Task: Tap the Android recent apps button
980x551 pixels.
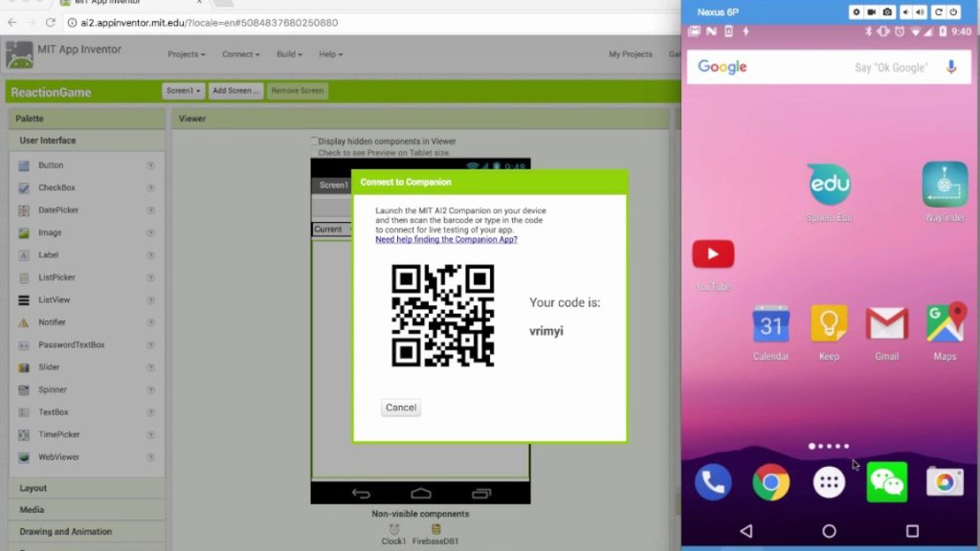Action: [x=912, y=531]
